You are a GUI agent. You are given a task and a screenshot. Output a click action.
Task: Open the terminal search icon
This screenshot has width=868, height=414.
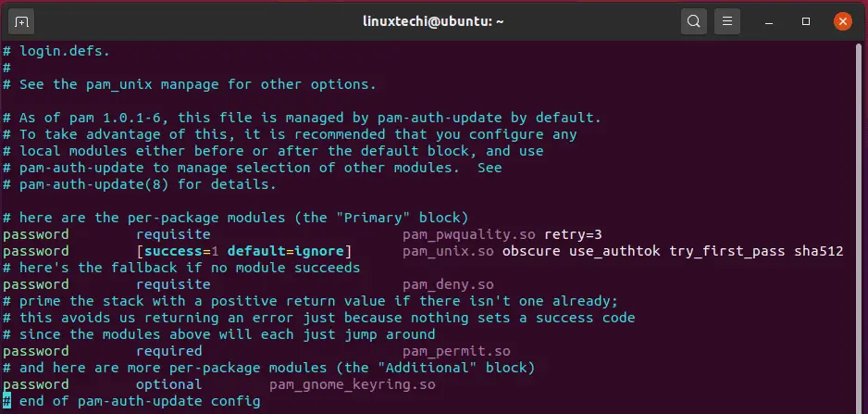tap(692, 20)
